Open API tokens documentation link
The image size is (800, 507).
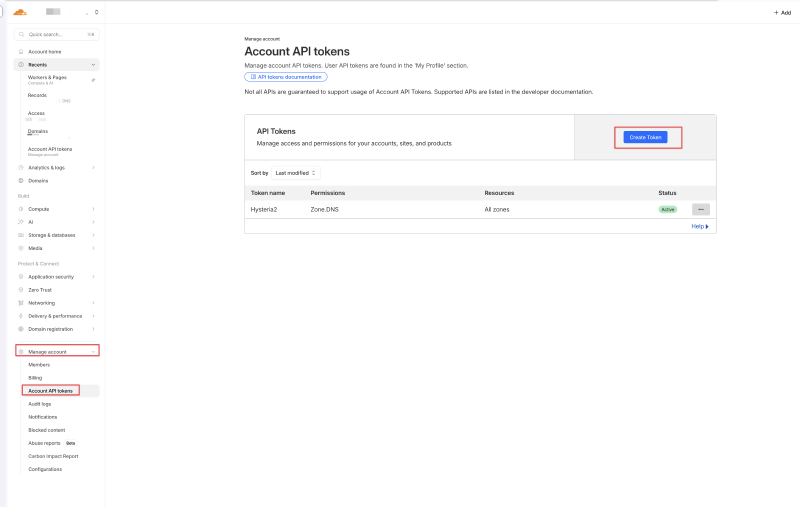pos(285,77)
